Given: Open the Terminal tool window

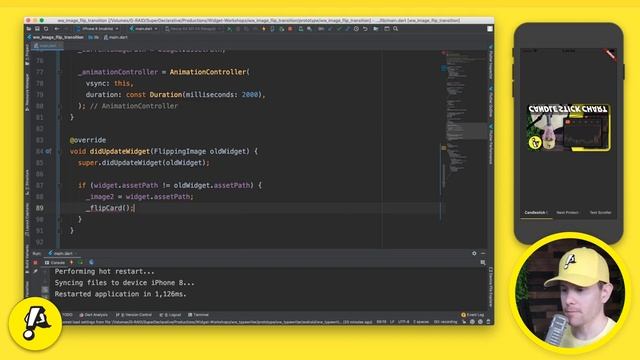Looking at the screenshot, I should point(198,315).
